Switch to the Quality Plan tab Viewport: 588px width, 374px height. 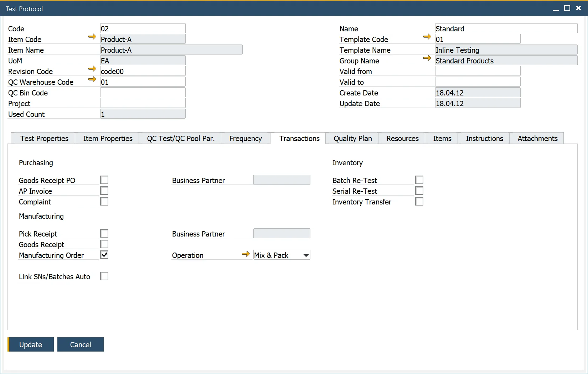pyautogui.click(x=352, y=139)
